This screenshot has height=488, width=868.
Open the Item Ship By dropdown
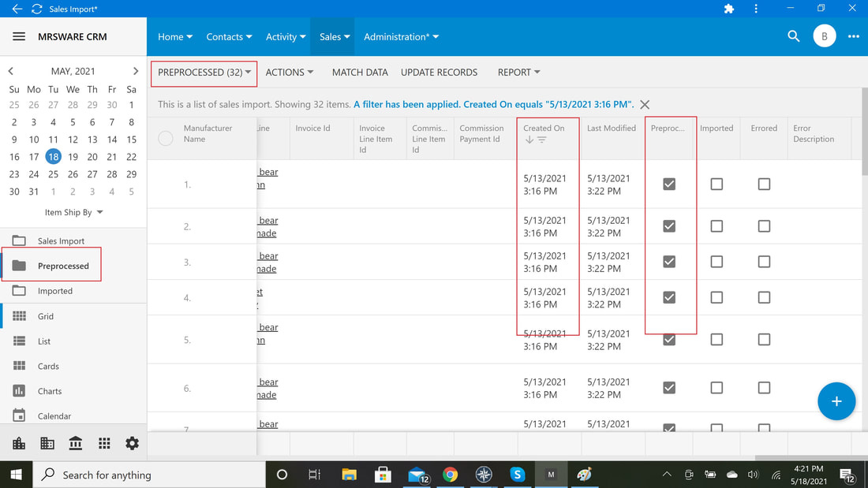(x=73, y=212)
